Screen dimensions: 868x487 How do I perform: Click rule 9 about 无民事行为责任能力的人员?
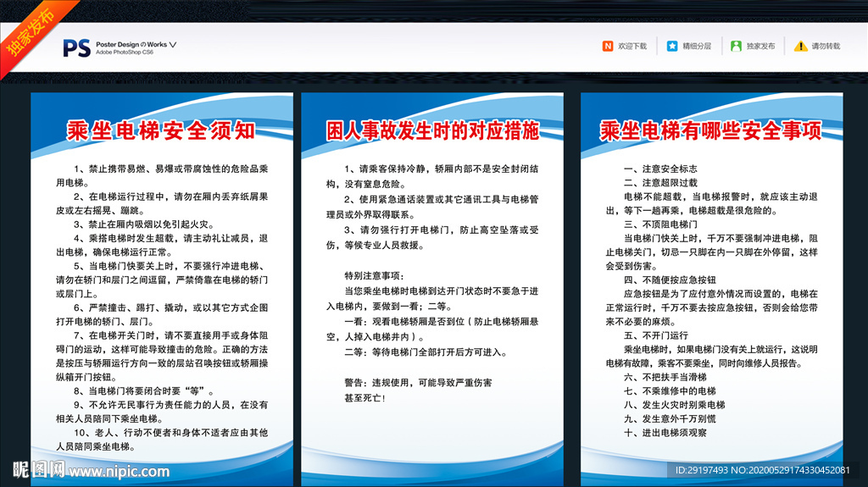click(162, 412)
